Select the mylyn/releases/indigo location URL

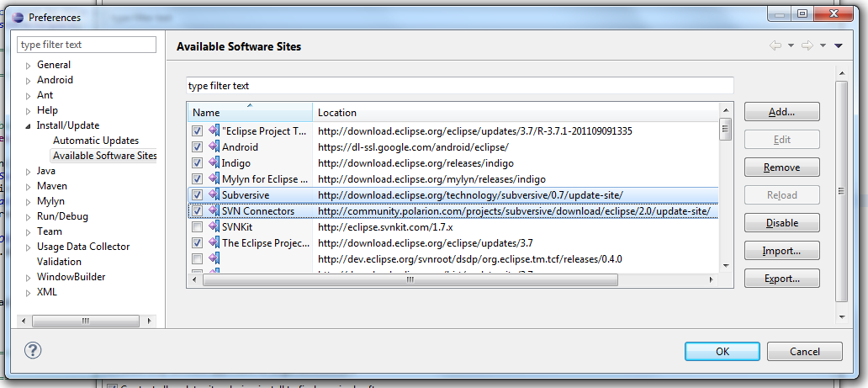[431, 179]
